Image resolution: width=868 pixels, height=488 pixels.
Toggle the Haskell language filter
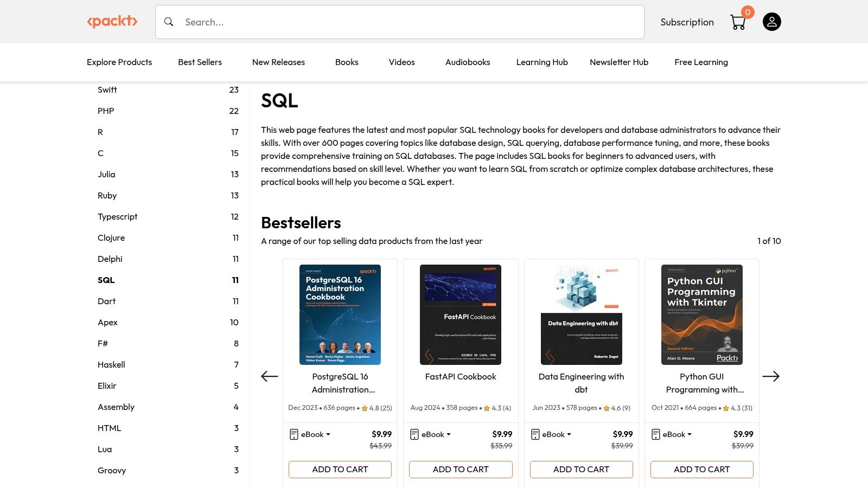[x=111, y=364]
